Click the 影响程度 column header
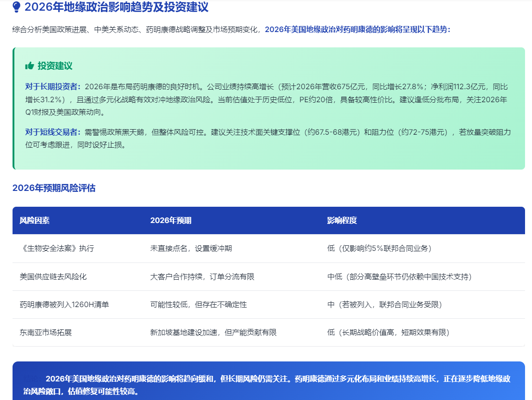This screenshot has height=400, width=532. click(342, 220)
